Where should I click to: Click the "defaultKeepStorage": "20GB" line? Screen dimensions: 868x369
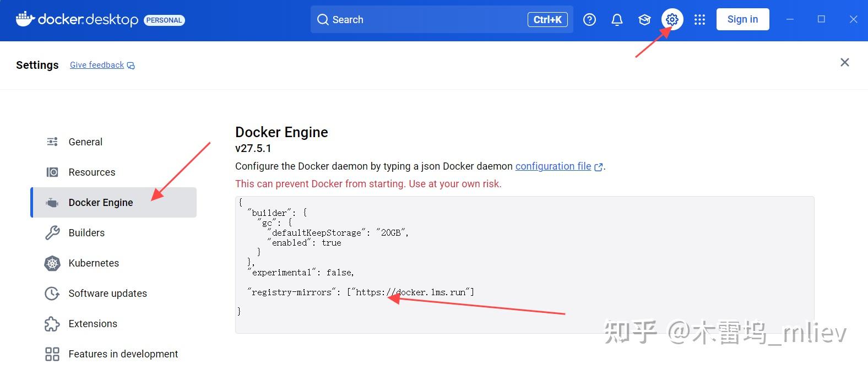[x=338, y=233]
